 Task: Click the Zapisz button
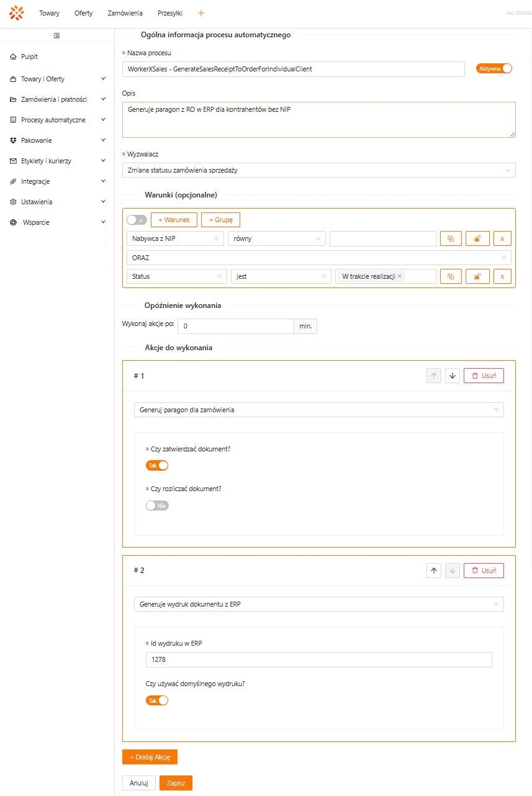pos(176,783)
